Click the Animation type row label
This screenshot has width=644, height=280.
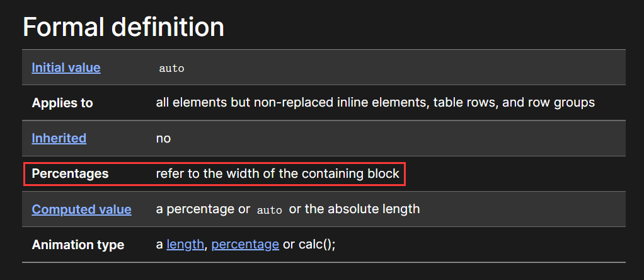78,245
